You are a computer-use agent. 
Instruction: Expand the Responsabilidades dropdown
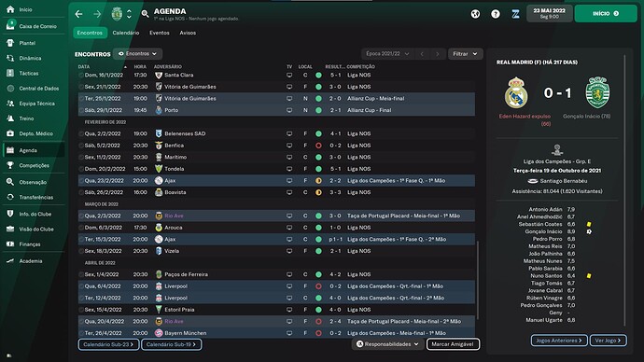(387, 344)
